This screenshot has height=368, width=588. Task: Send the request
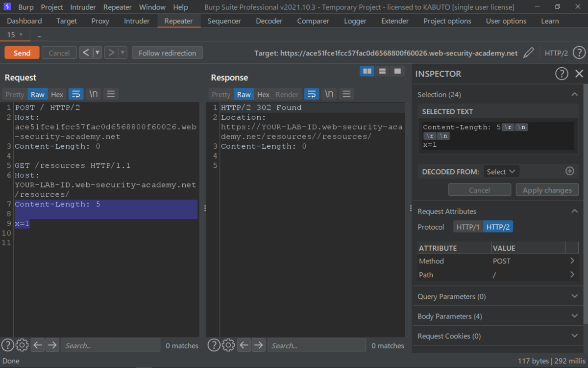coord(22,53)
